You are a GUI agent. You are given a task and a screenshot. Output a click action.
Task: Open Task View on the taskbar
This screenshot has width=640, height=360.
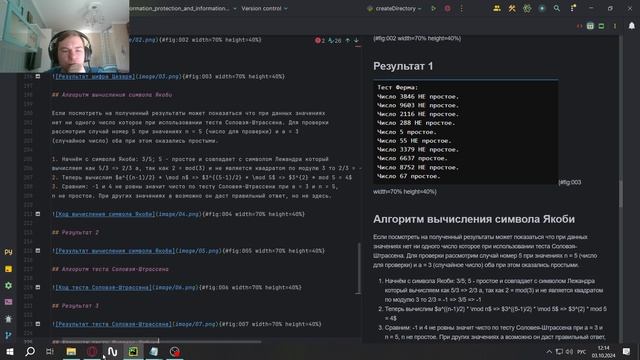point(50,351)
